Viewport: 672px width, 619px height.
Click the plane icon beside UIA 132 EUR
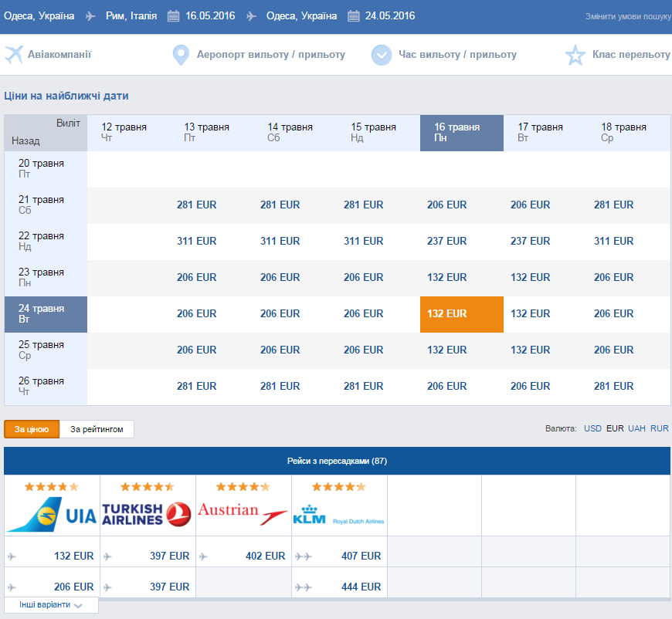click(12, 556)
